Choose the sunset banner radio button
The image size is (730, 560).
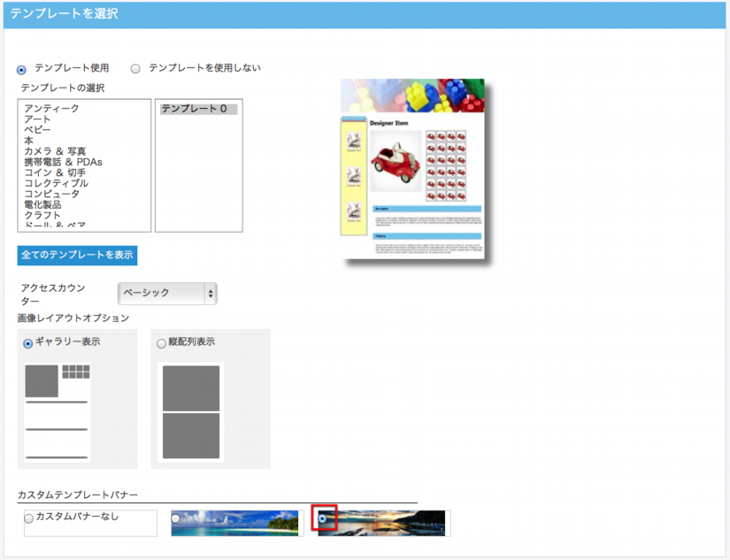(x=324, y=518)
